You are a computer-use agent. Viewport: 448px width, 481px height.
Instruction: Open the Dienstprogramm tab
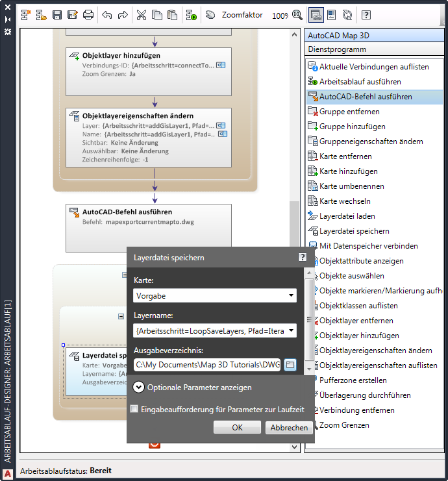click(374, 49)
